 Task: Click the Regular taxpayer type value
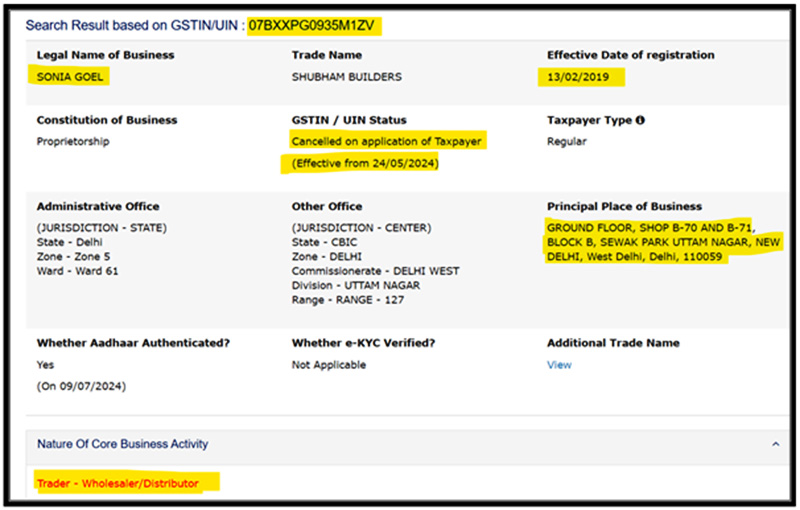coord(567,141)
